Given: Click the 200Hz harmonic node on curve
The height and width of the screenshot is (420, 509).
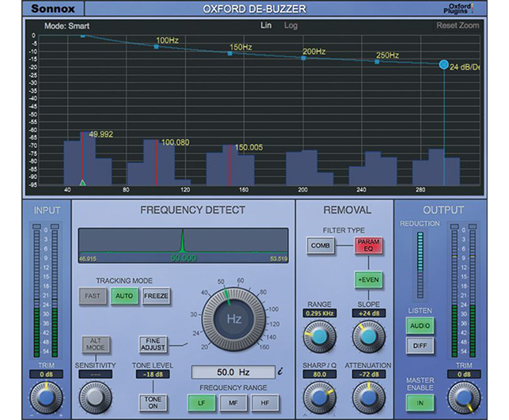Looking at the screenshot, I should [x=303, y=58].
